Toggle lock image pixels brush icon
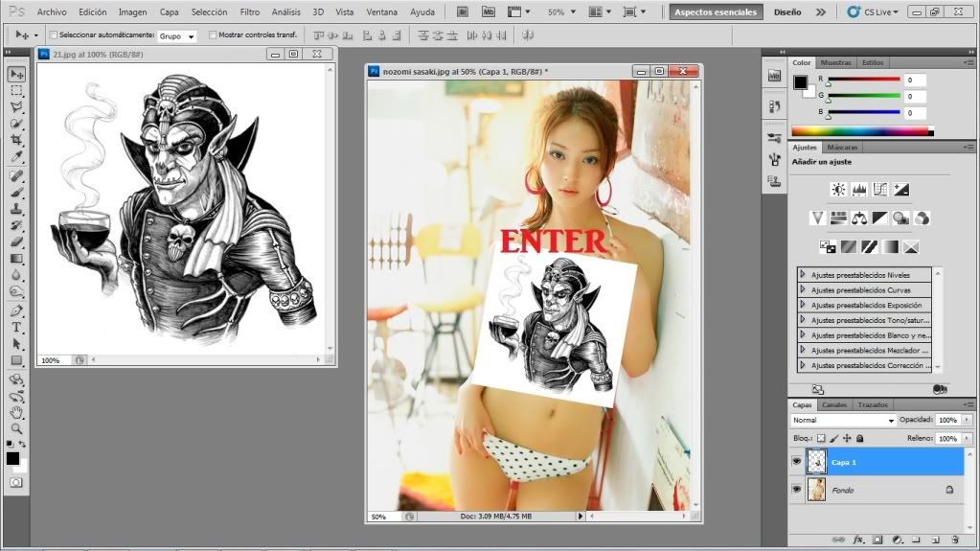Screen dimensions: 980x551 (x=833, y=439)
